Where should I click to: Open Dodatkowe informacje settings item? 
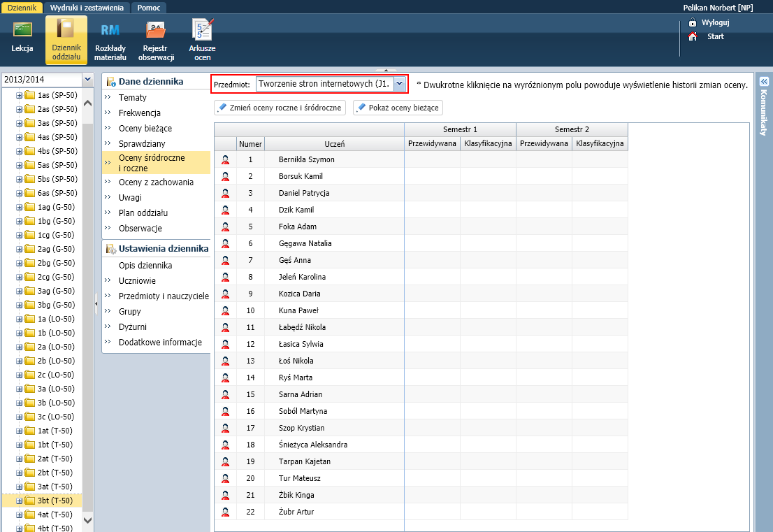tap(160, 342)
